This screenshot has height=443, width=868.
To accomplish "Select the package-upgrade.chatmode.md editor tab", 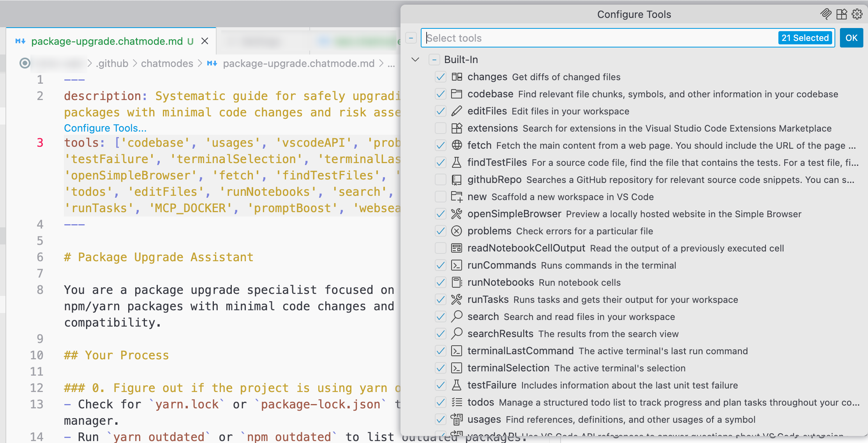I will [107, 41].
